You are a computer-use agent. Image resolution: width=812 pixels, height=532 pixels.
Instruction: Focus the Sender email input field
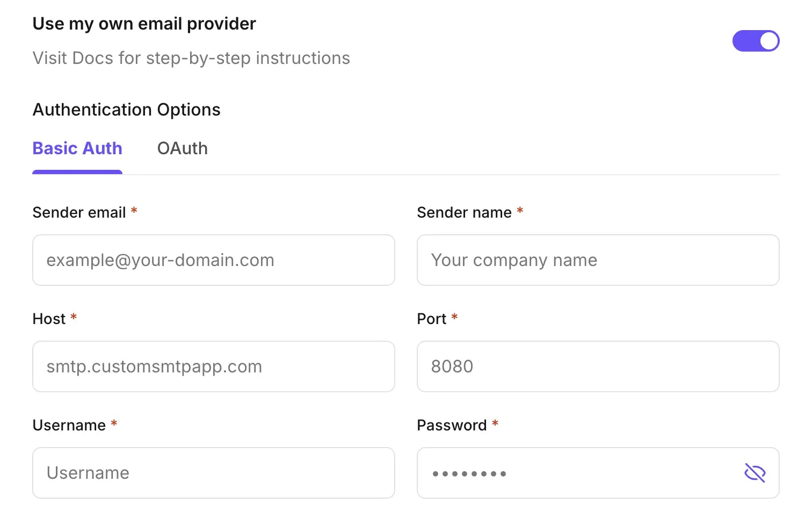[213, 260]
